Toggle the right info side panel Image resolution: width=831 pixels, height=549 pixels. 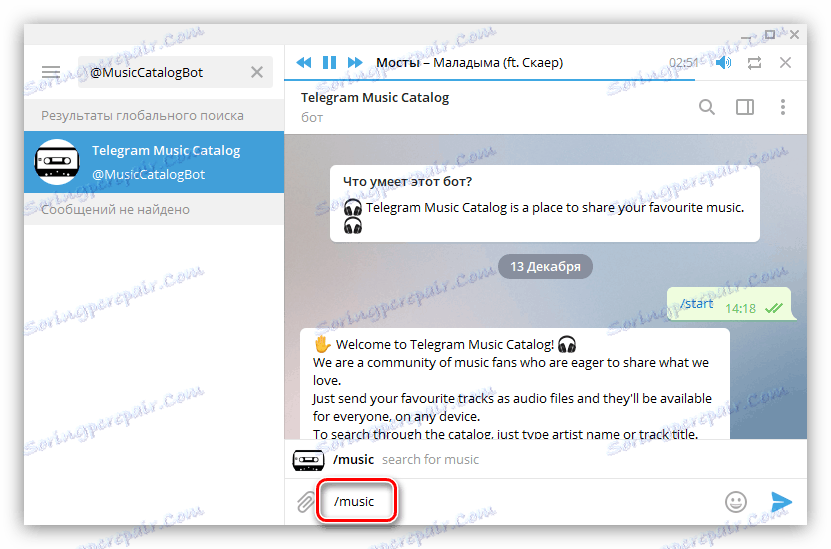745,107
